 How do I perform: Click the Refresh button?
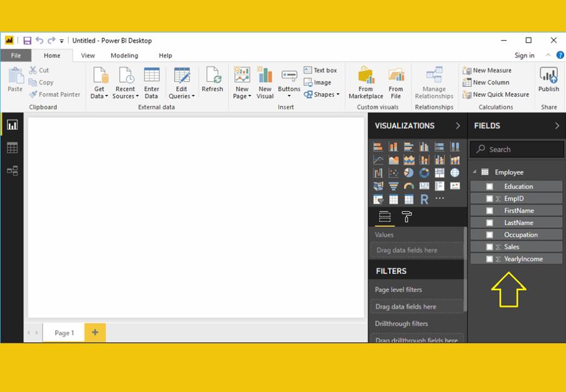(212, 80)
